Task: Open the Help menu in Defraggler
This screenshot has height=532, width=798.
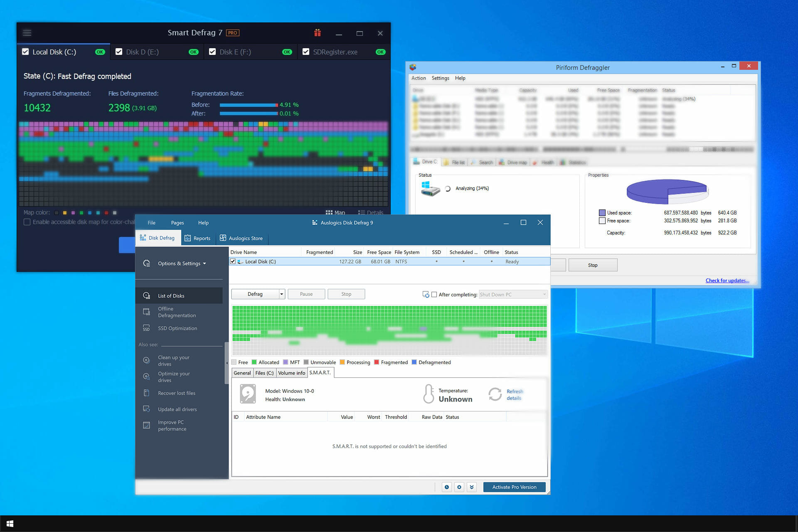Action: [x=460, y=78]
